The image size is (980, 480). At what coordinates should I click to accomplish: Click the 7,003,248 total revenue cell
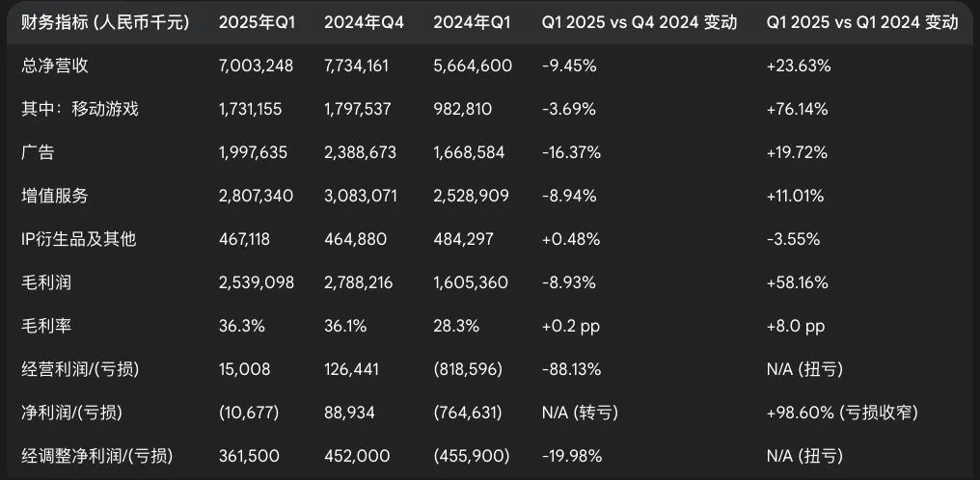pyautogui.click(x=256, y=66)
